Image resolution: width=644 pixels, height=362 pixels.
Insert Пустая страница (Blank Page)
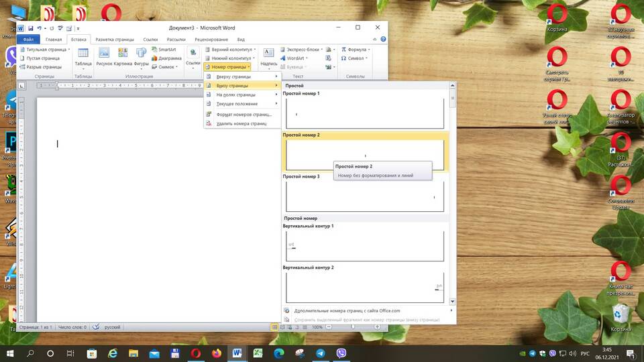(x=40, y=58)
